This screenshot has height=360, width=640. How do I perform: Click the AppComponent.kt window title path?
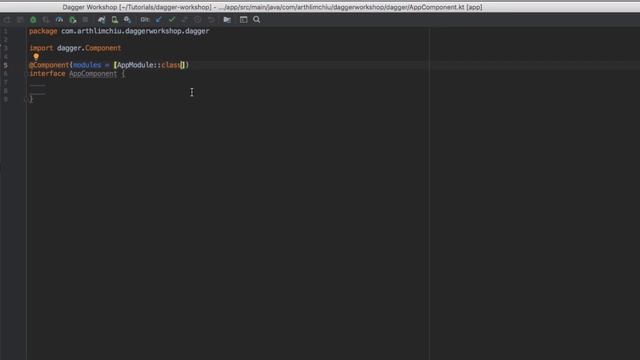pyautogui.click(x=272, y=7)
